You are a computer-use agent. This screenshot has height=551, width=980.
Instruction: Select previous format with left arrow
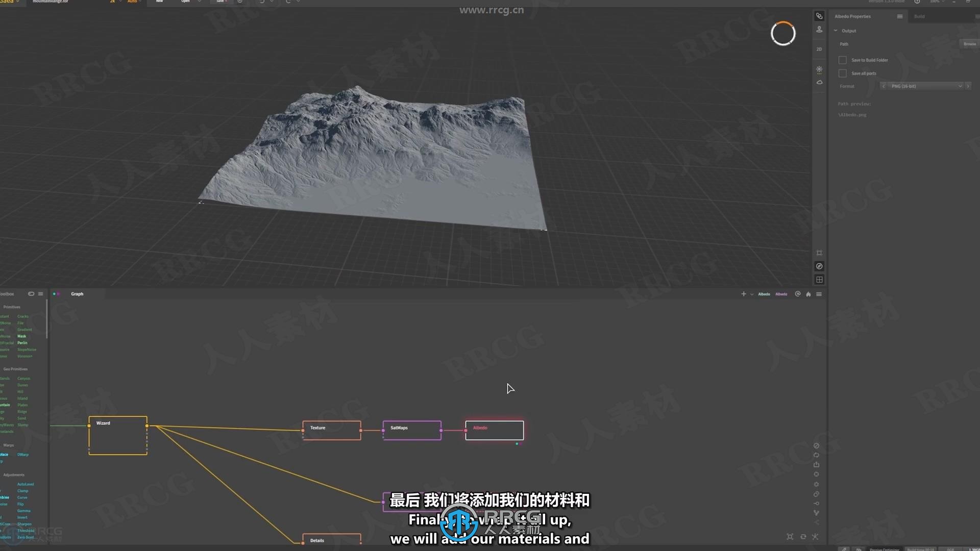[883, 86]
